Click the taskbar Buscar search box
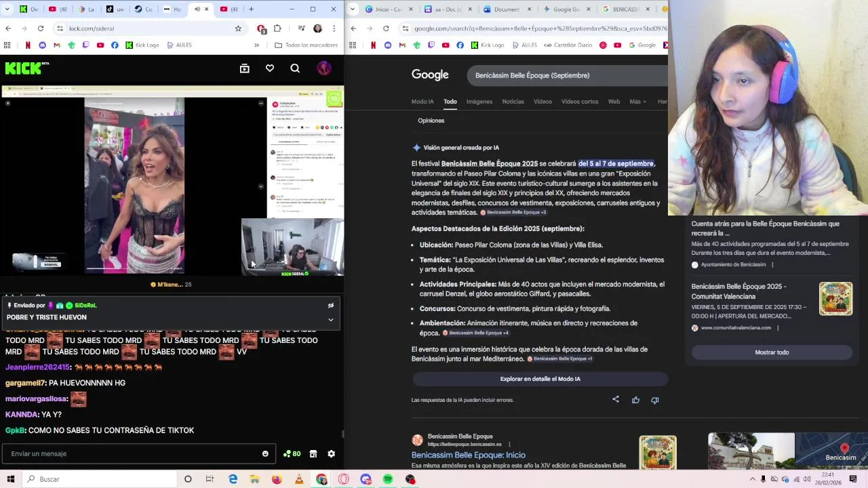The image size is (868, 488). coord(99,479)
